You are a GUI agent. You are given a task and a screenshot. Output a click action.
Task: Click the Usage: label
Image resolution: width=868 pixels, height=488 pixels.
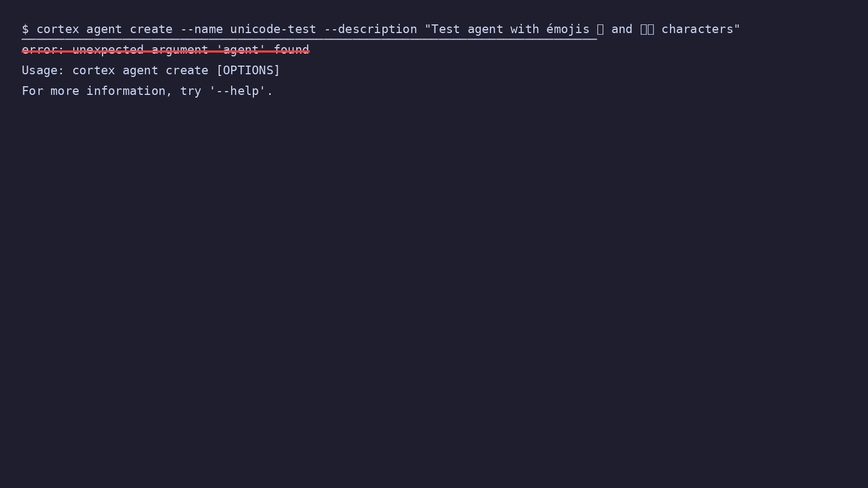[x=43, y=70]
